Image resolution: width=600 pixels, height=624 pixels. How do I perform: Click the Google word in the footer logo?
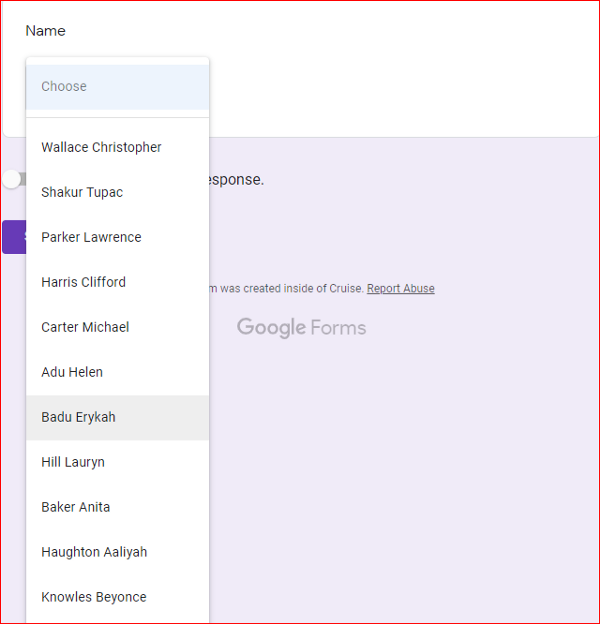click(271, 328)
